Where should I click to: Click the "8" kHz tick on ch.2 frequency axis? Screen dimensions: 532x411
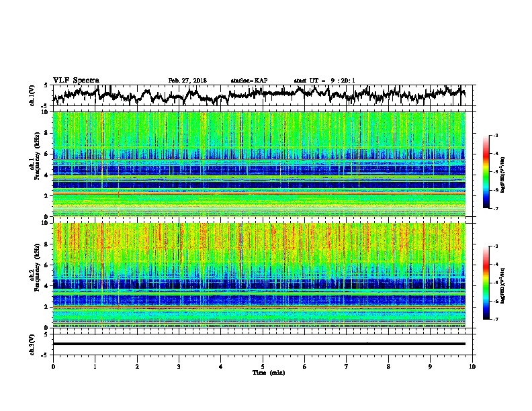click(x=47, y=244)
